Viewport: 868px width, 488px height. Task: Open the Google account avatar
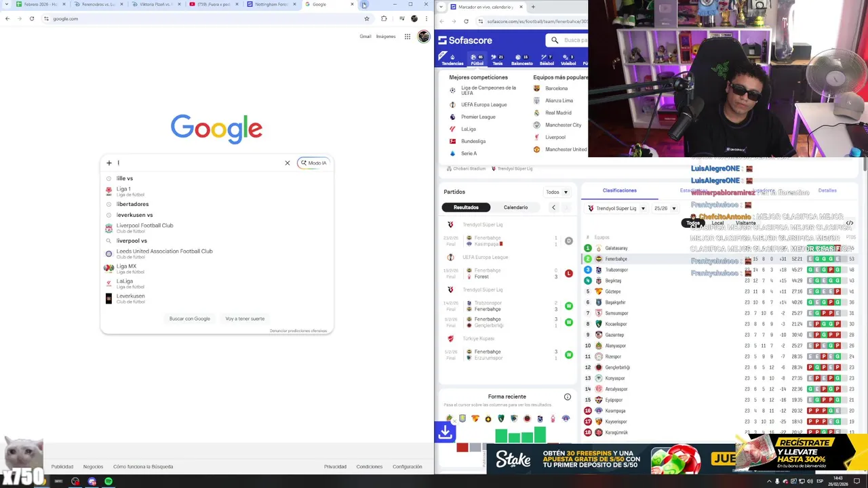click(424, 37)
